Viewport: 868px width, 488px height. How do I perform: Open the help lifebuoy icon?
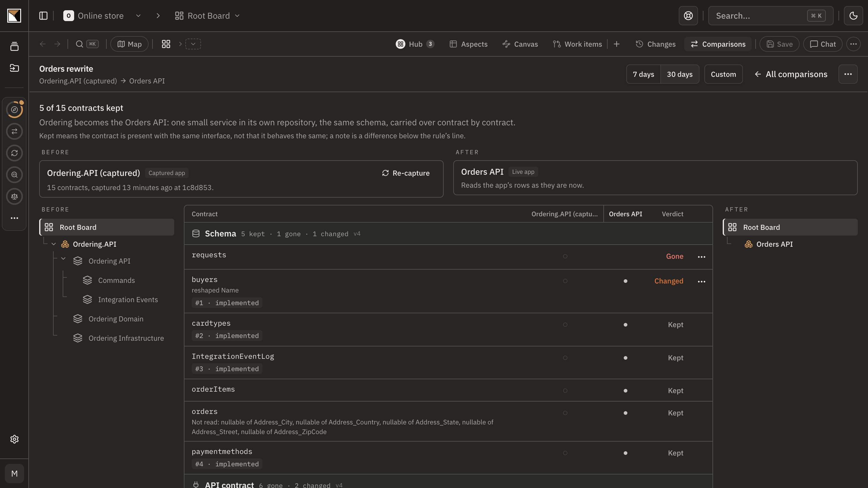pyautogui.click(x=688, y=16)
